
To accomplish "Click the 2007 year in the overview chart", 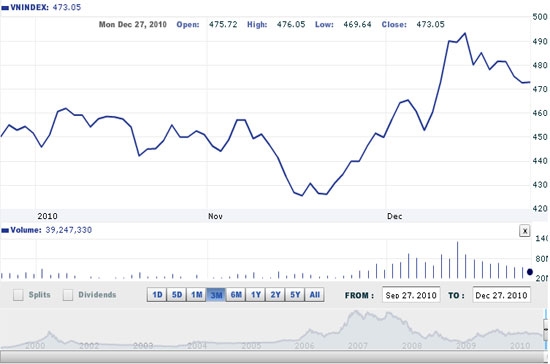I will 357,346.
